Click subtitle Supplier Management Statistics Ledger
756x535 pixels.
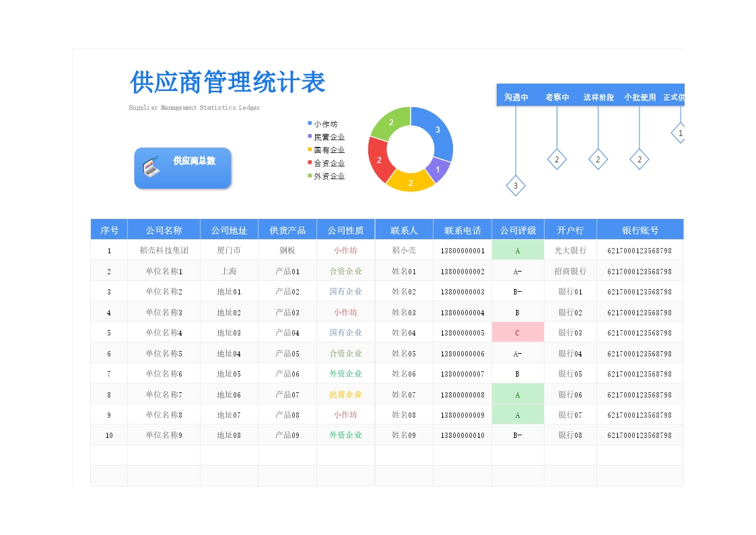[x=195, y=108]
